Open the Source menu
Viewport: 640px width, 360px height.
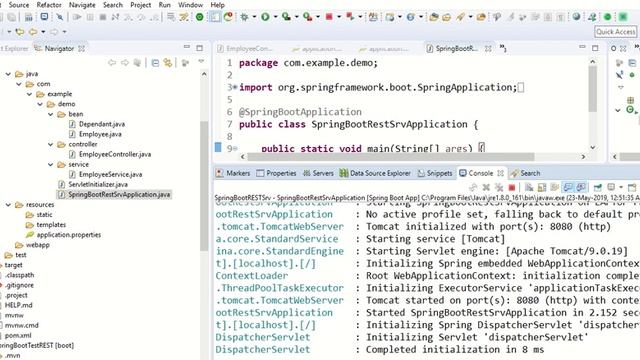[x=19, y=5]
